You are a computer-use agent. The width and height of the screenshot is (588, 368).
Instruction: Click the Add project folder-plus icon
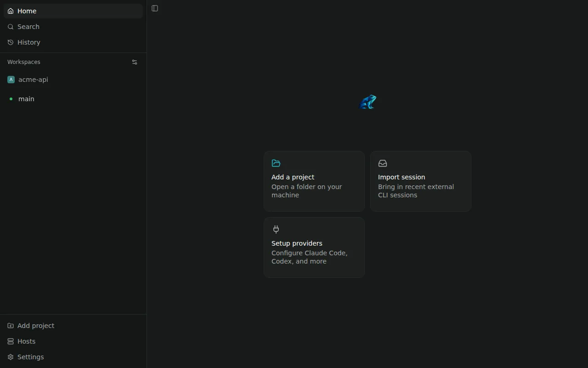coord(11,326)
